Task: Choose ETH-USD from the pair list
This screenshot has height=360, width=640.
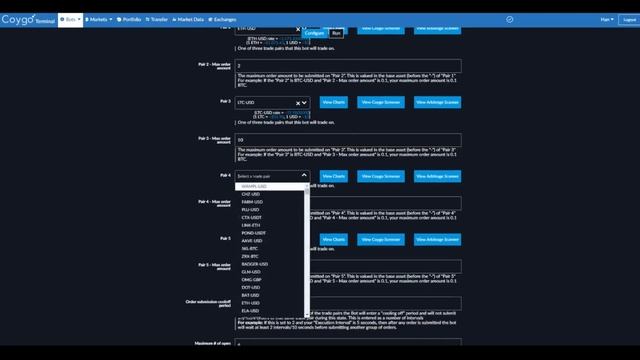Action: pyautogui.click(x=270, y=303)
